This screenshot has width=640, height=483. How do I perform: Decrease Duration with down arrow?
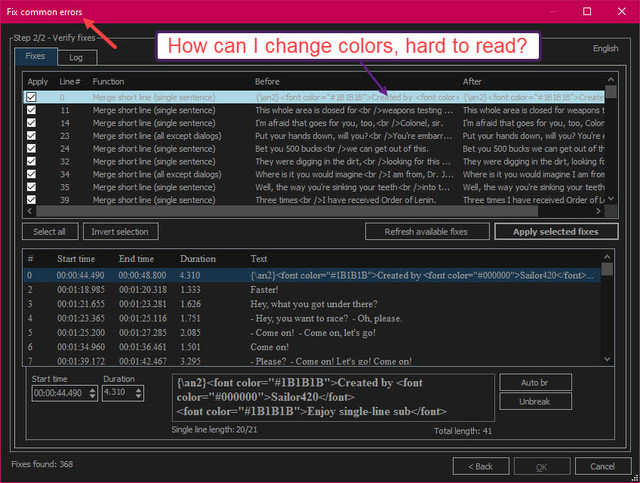pyautogui.click(x=139, y=396)
